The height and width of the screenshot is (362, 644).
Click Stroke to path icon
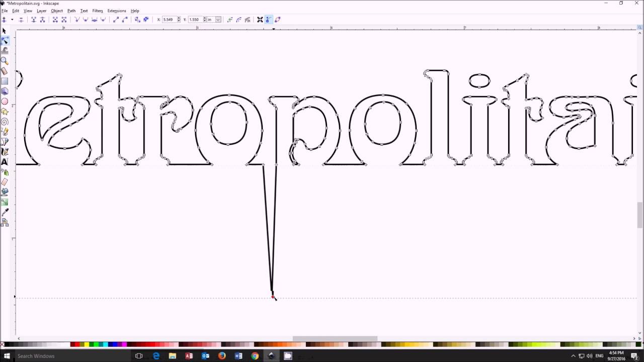point(146,20)
